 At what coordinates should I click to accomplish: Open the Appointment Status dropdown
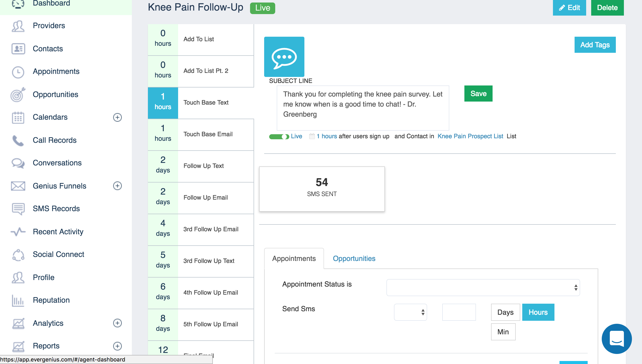[x=483, y=287]
